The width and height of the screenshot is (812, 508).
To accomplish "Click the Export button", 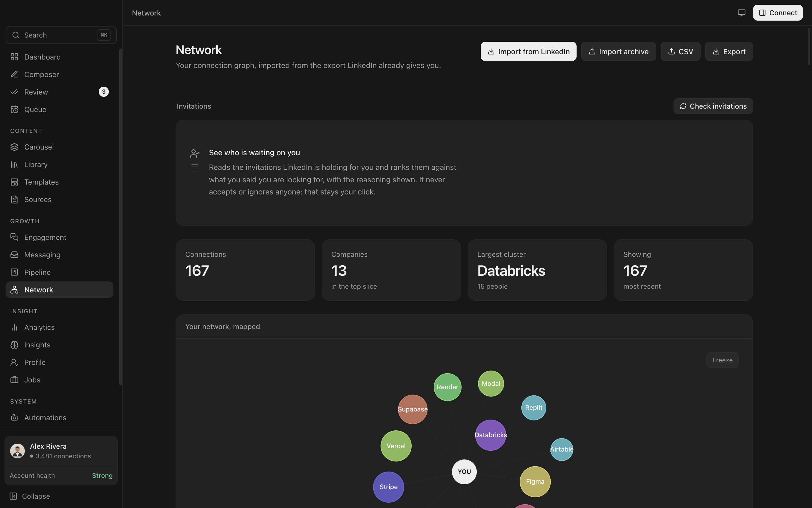I will pos(729,51).
